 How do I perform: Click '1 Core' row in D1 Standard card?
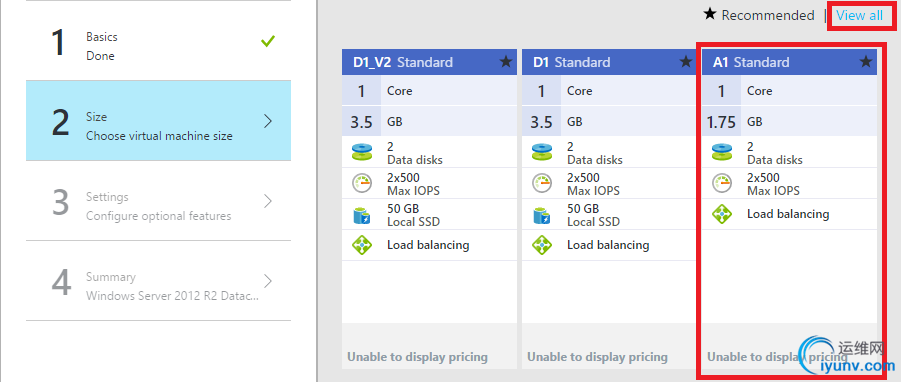[609, 91]
